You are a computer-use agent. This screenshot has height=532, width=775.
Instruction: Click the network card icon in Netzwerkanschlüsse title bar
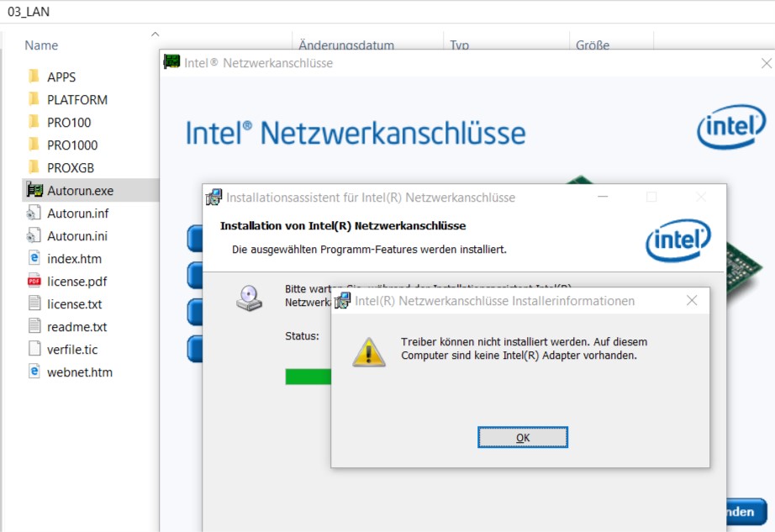tap(171, 62)
